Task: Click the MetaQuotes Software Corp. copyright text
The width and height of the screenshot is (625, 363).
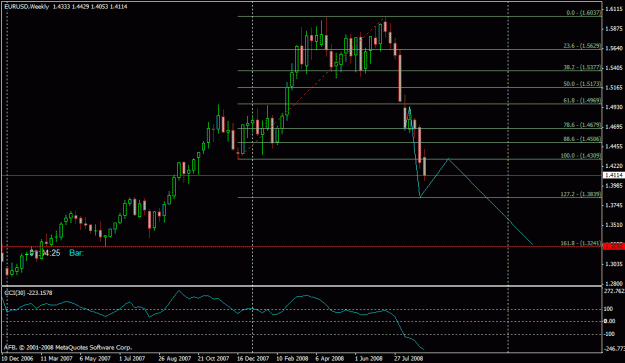Action: coord(68,348)
